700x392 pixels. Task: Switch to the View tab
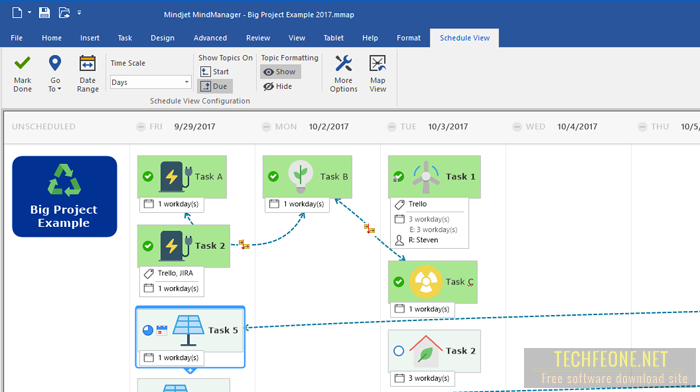(297, 38)
